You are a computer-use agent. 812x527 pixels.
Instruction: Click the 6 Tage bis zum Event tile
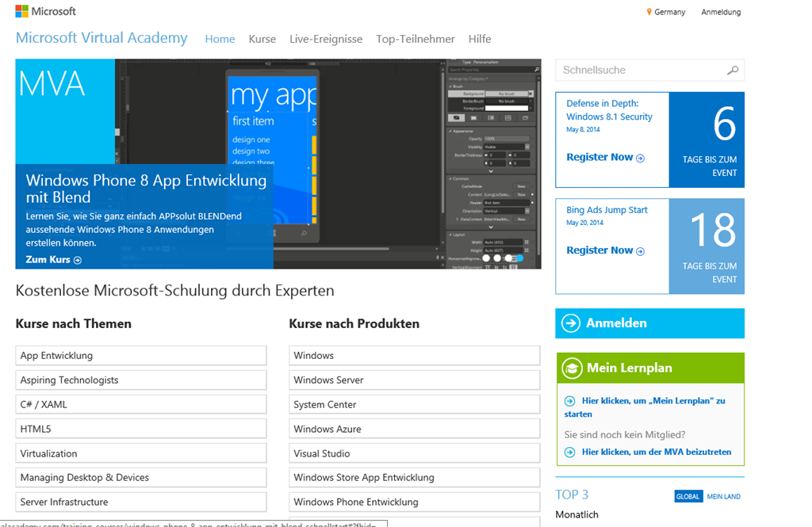707,139
